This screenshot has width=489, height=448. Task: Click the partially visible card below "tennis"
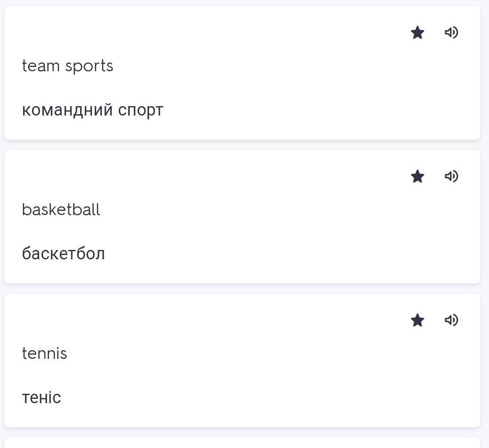point(242,443)
